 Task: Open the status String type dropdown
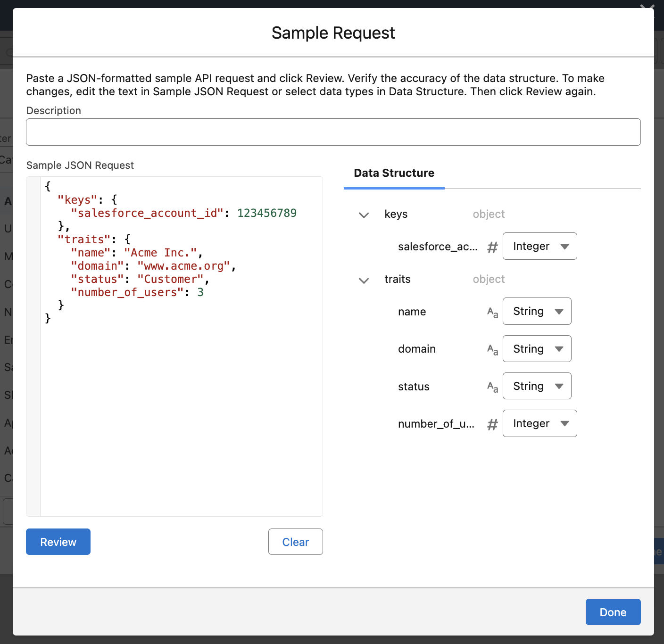pos(537,386)
